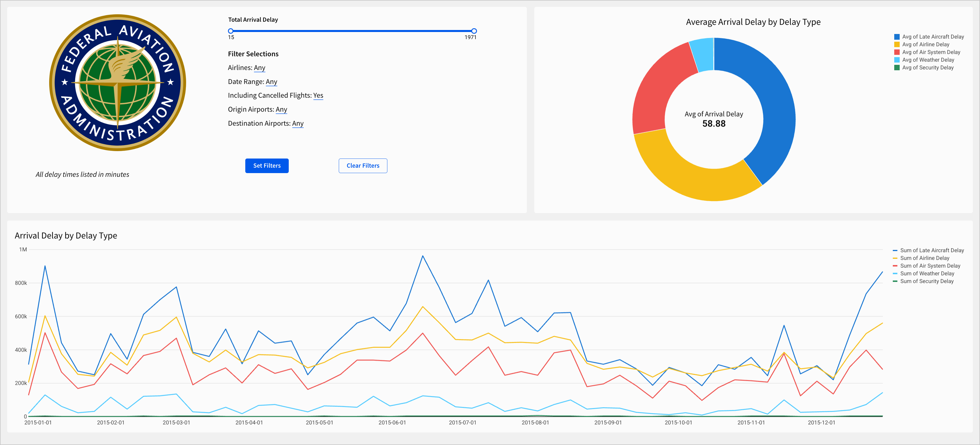Screen dimensions: 980x445
Task: Click the left slider handle at 15
Action: click(x=230, y=31)
